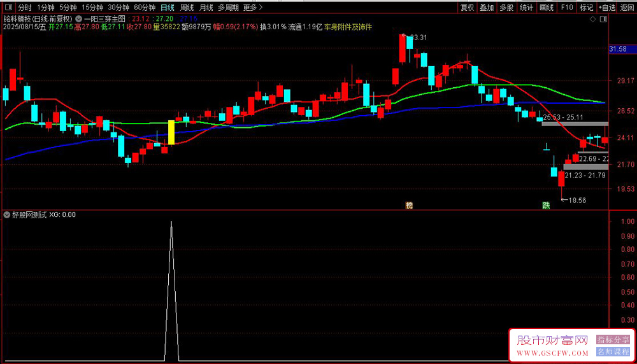Expand the main chart indicator dropdown arrow

click(78, 18)
